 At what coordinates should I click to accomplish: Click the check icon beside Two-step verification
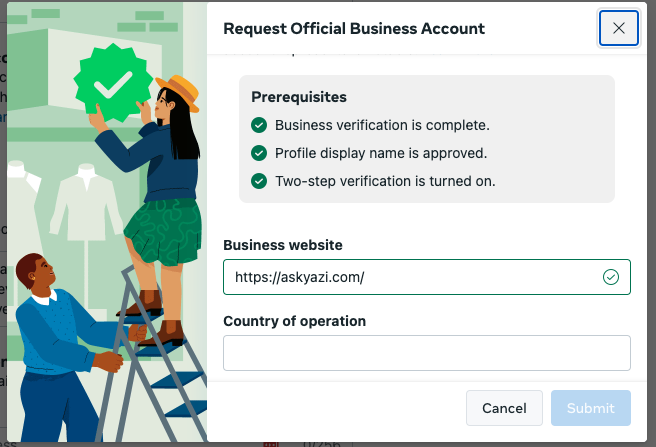[259, 181]
